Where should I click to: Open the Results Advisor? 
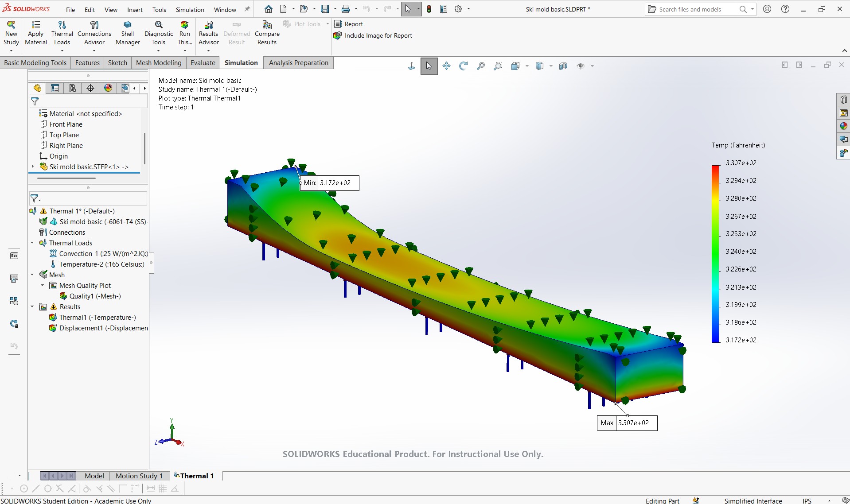pyautogui.click(x=209, y=33)
